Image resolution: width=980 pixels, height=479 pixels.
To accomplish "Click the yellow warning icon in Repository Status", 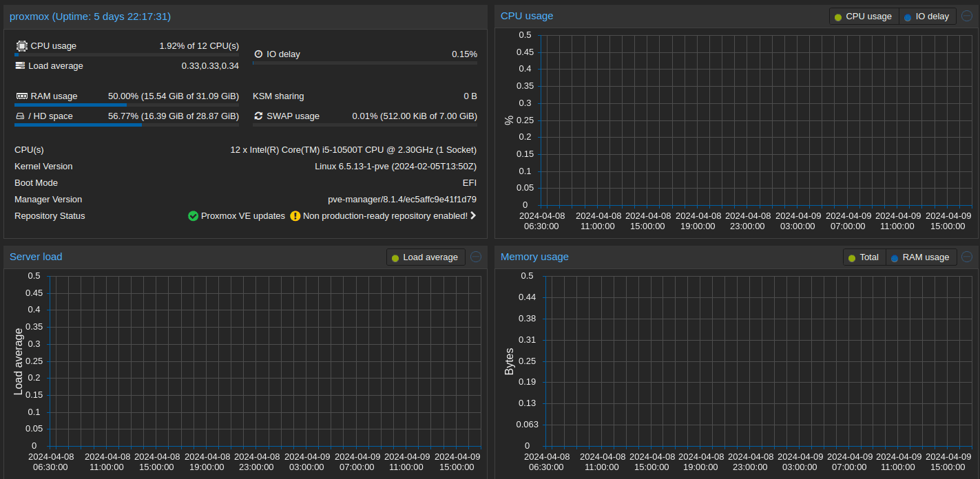I will coord(295,216).
